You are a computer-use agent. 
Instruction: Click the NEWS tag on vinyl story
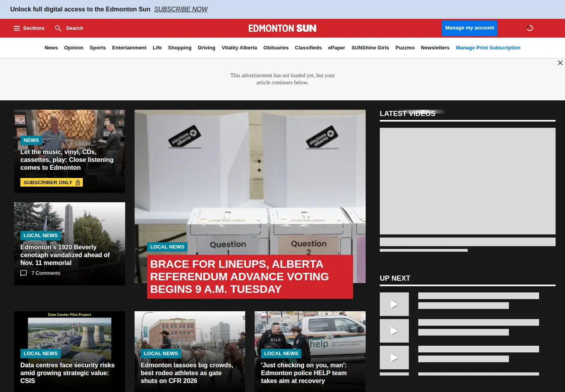31,140
